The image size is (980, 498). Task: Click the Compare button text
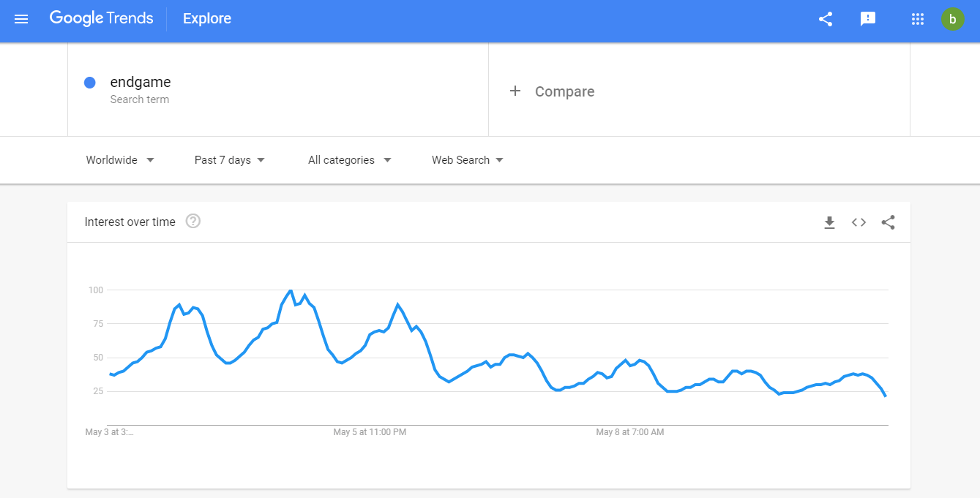[x=564, y=91]
